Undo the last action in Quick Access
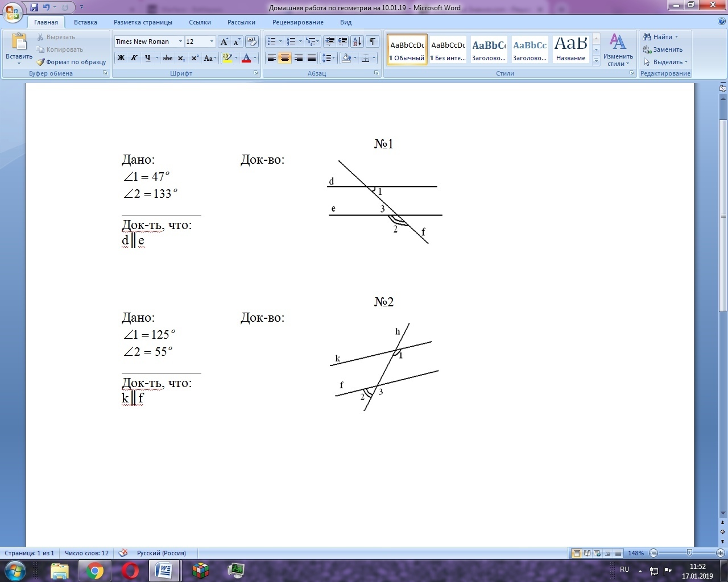 tap(47, 7)
